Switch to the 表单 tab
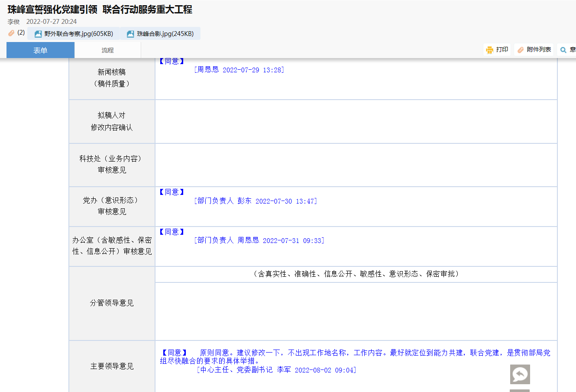The image size is (576, 392). click(40, 50)
